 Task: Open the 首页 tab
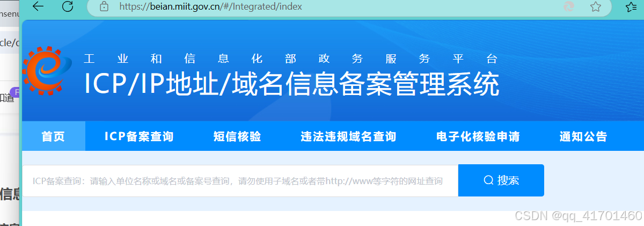(53, 136)
